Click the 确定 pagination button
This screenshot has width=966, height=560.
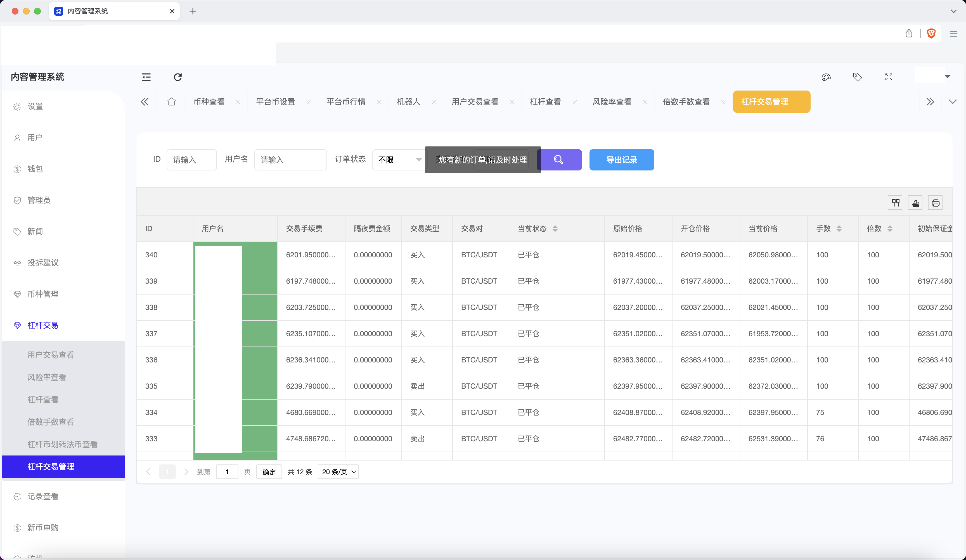coord(269,472)
